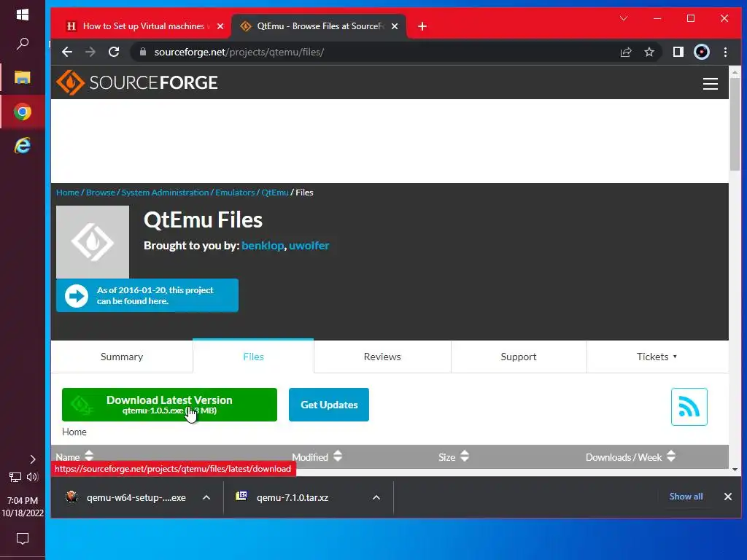Sort by Downloads / Week column
The image size is (747, 560).
tap(631, 457)
